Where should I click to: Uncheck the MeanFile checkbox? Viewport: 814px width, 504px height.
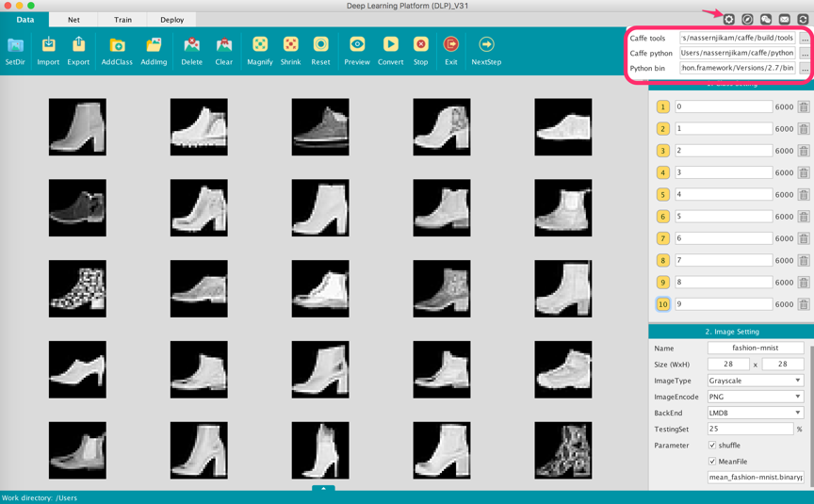[712, 462]
